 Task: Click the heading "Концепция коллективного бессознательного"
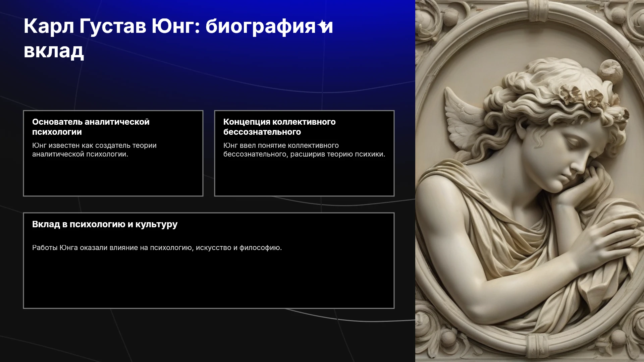279,127
